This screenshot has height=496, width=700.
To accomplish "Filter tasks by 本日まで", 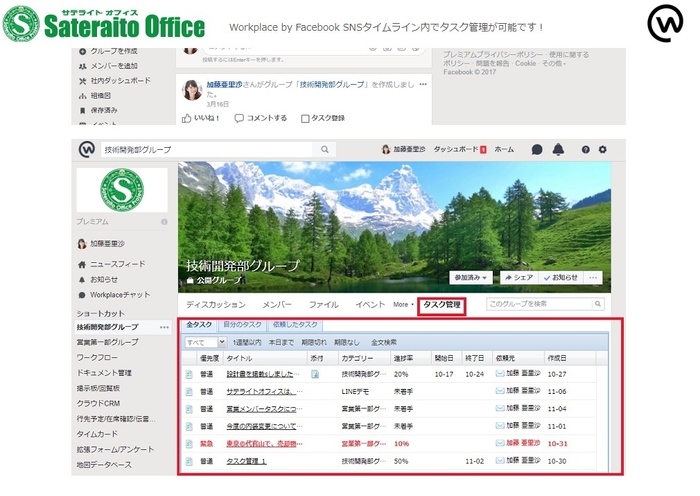I will 281,342.
